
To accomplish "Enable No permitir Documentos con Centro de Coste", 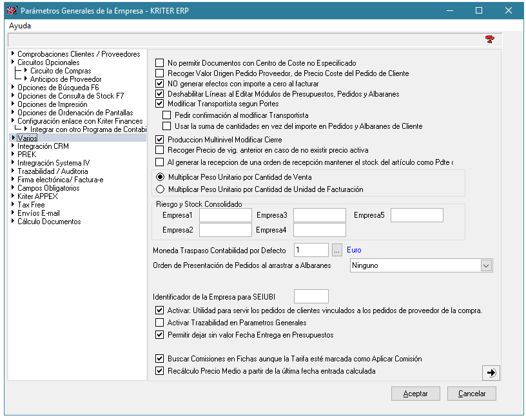I will (x=160, y=63).
